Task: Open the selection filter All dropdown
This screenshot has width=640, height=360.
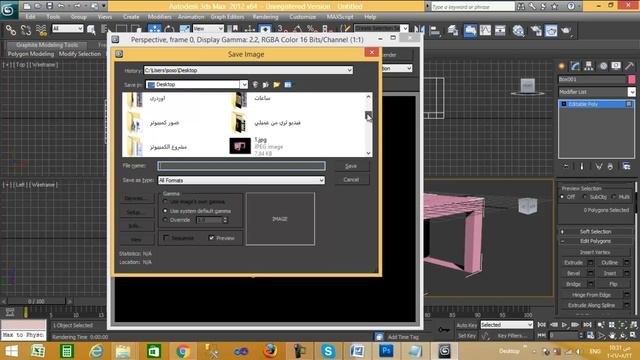Action: 67,29
